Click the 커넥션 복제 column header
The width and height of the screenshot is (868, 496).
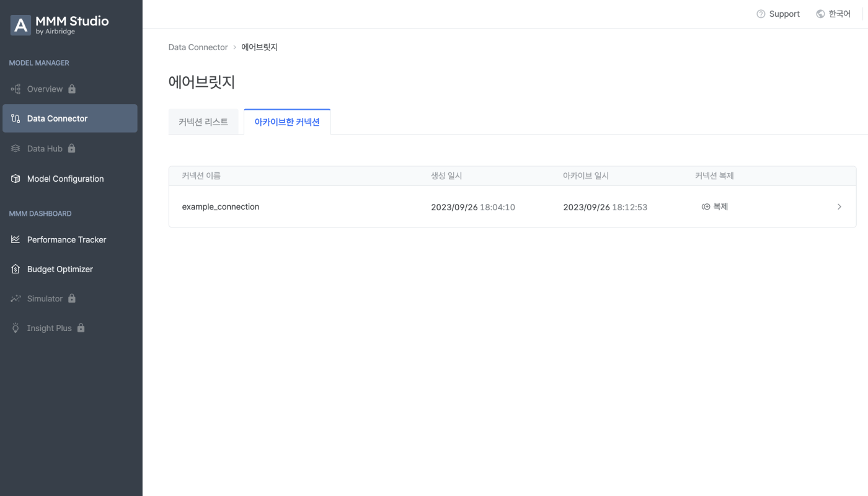click(x=714, y=176)
